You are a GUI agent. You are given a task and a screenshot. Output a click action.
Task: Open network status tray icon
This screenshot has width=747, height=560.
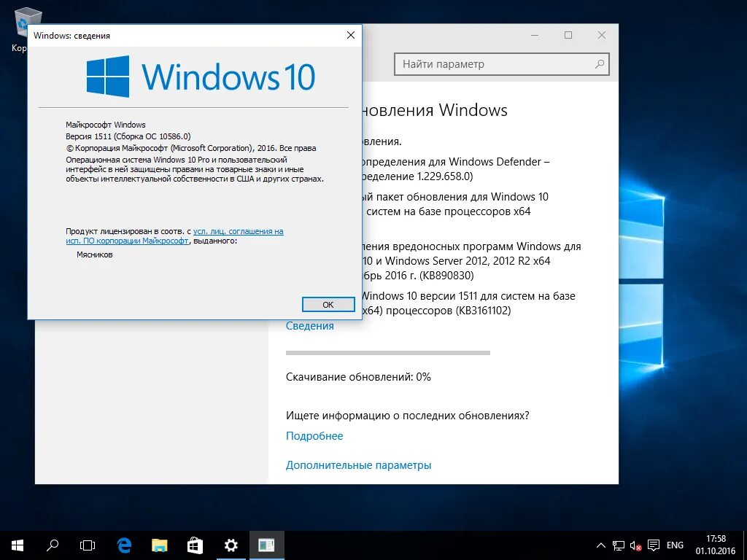click(x=619, y=545)
